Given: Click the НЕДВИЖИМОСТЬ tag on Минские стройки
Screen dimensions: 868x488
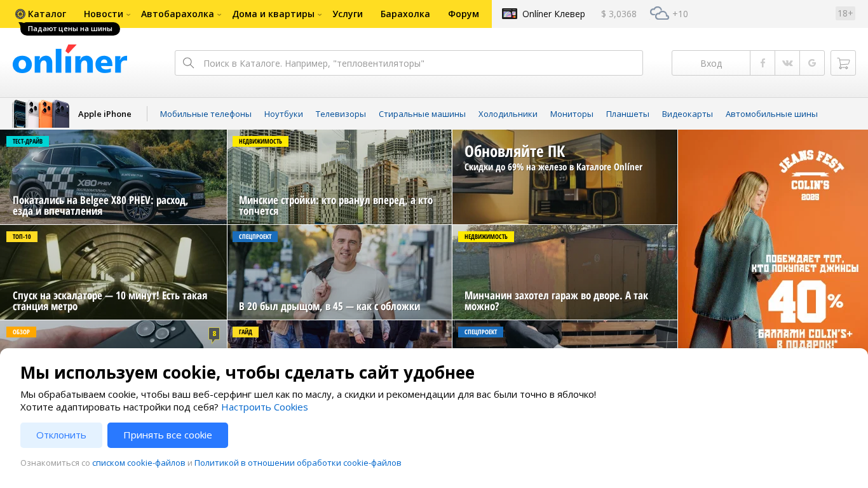Looking at the screenshot, I should (261, 141).
